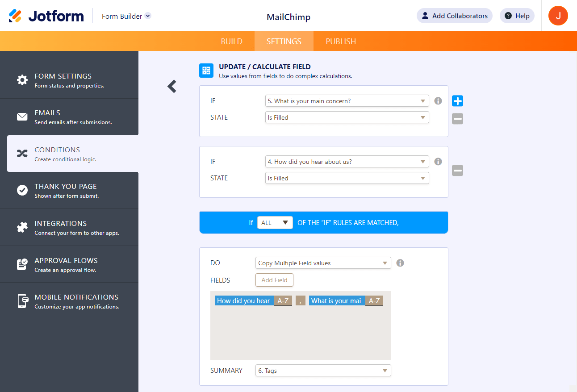Remove the main concern IF rule
This screenshot has width=577, height=392.
point(457,119)
